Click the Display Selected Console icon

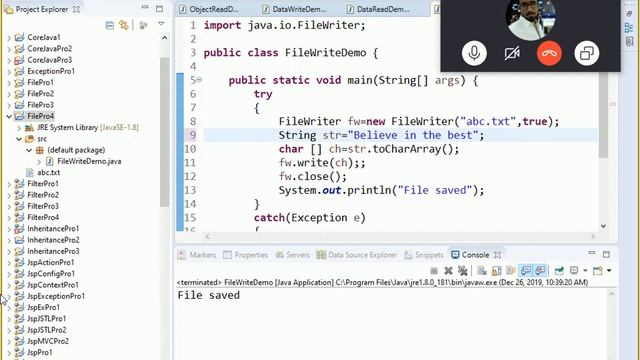click(x=574, y=271)
